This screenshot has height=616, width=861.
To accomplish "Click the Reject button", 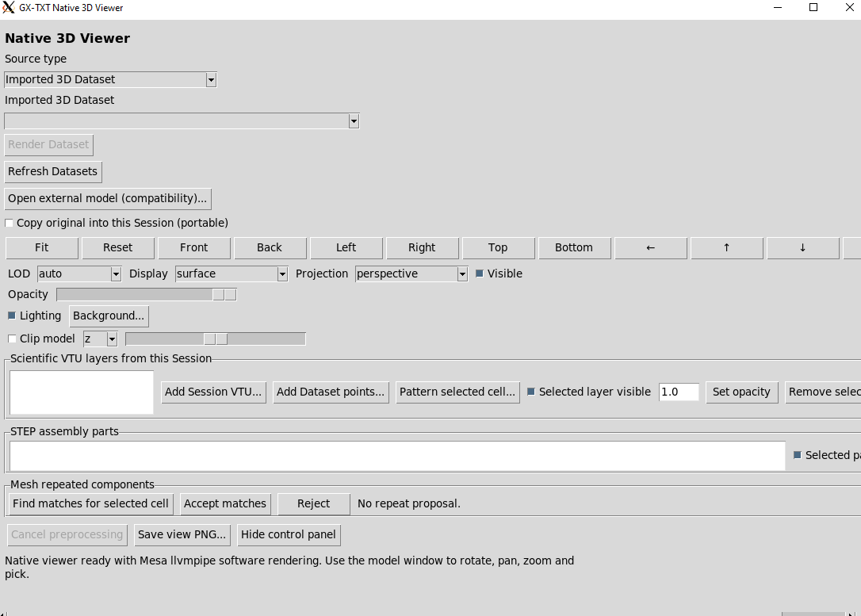I will pyautogui.click(x=313, y=503).
